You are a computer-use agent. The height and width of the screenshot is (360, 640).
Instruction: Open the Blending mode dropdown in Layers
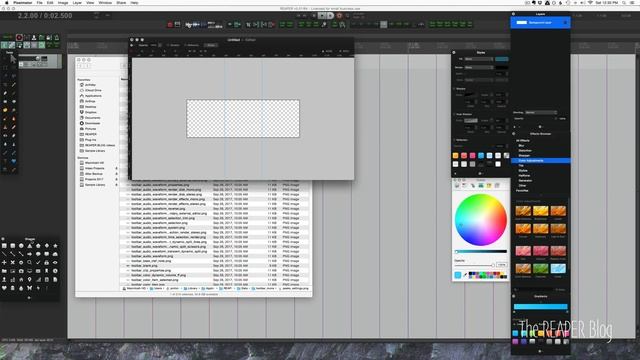pos(541,112)
